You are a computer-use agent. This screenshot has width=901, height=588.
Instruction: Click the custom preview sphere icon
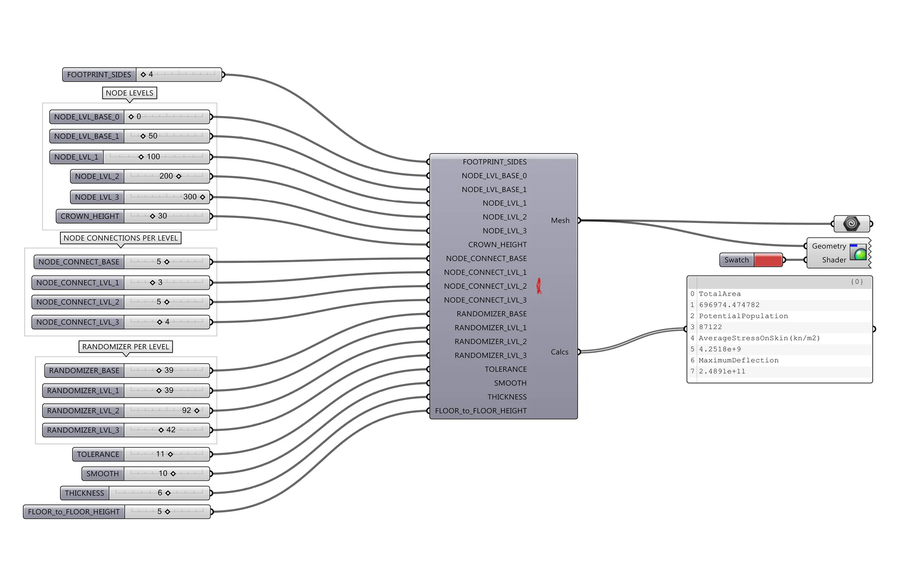pyautogui.click(x=858, y=252)
